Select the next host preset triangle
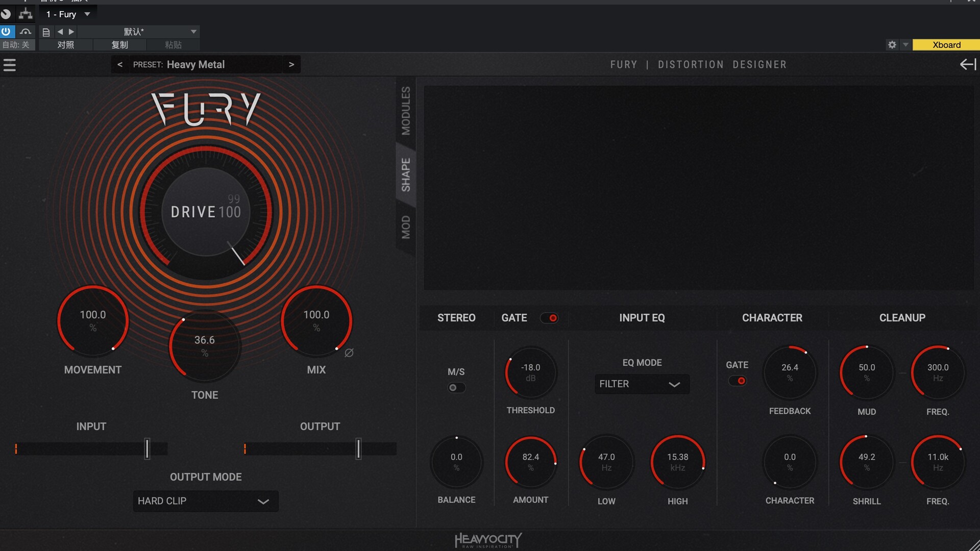 click(x=71, y=32)
